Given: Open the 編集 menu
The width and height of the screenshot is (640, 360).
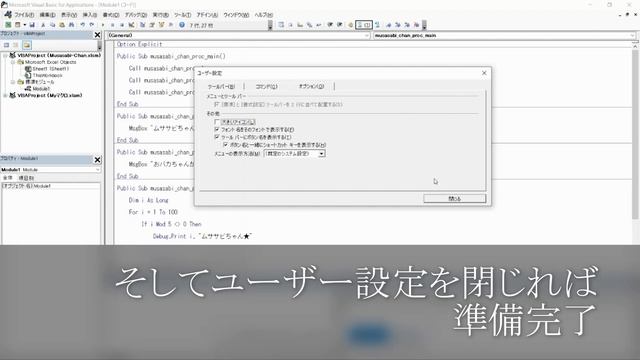Looking at the screenshot, I should tap(47, 15).
